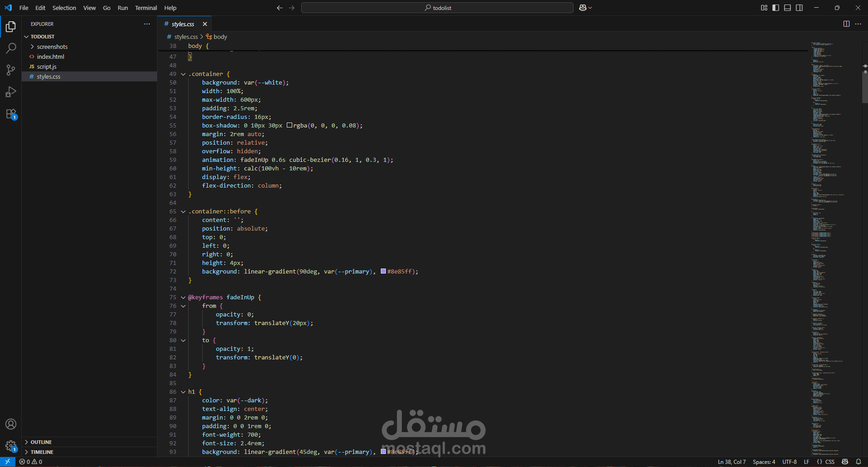Screen dimensions: 868x467
Task: Fold the .container rule at line 49
Action: click(x=183, y=74)
